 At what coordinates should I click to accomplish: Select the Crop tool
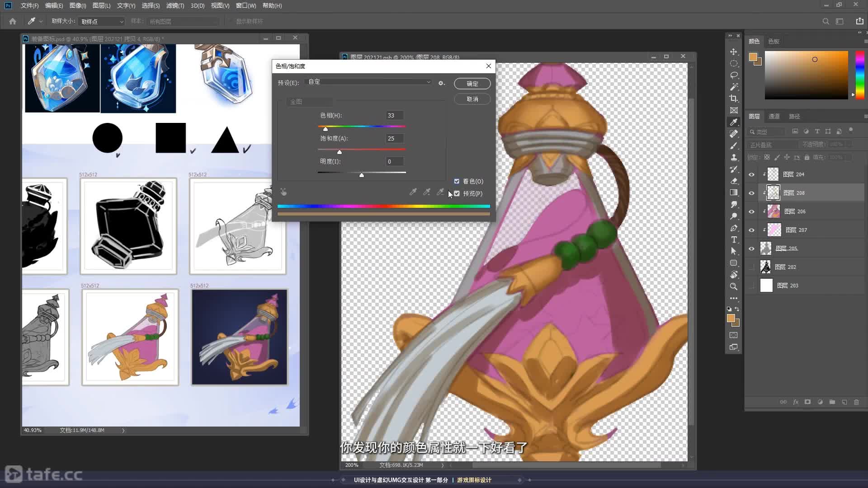(734, 99)
